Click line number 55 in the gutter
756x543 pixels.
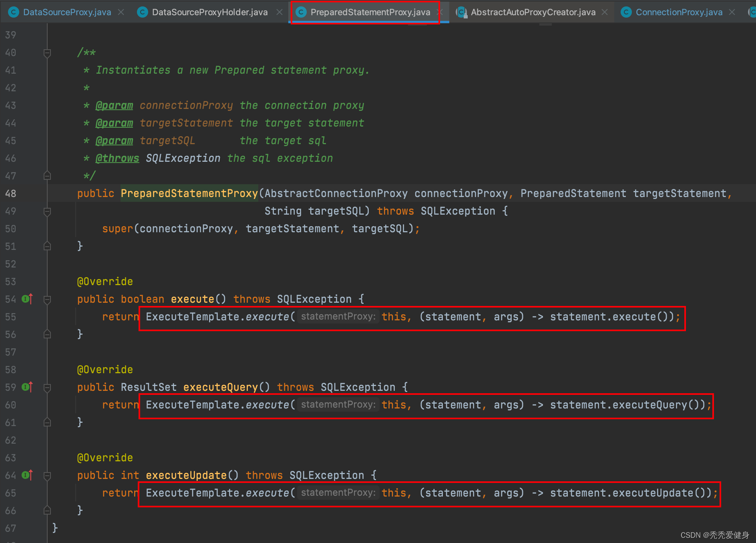(11, 317)
